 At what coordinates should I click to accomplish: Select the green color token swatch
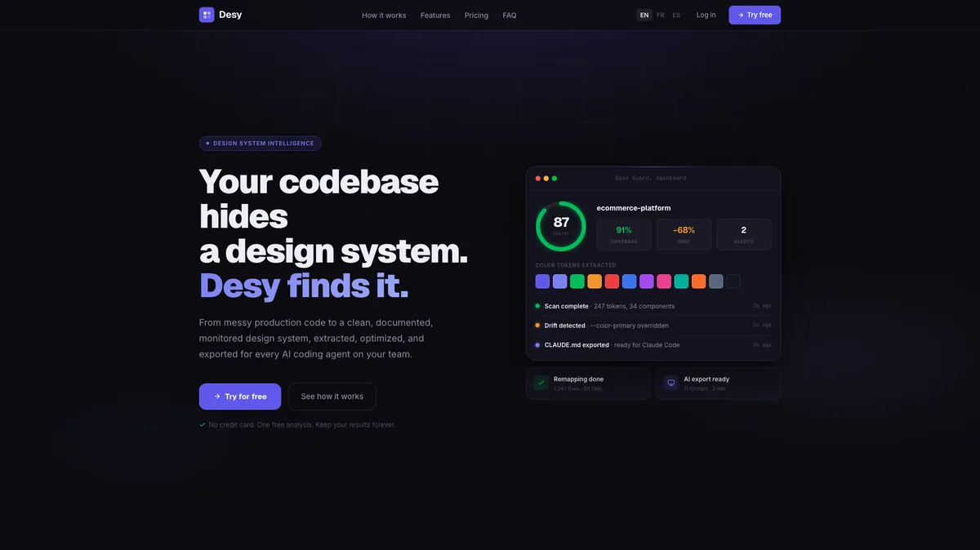[x=577, y=282]
